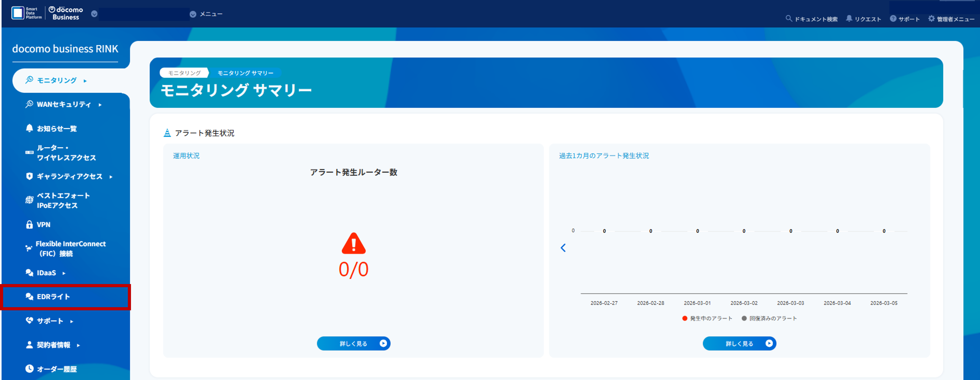980x380 pixels.
Task: Expand the ギャランティアクセス submenu arrow
Action: click(x=111, y=177)
